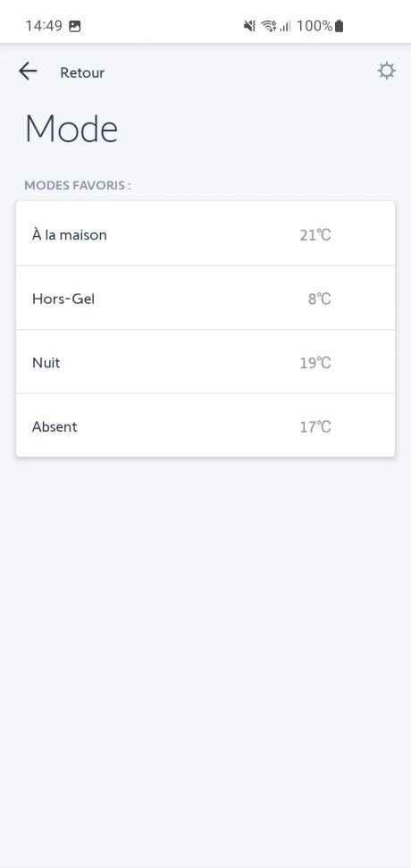Tap the 19°C temperature value

(x=315, y=363)
